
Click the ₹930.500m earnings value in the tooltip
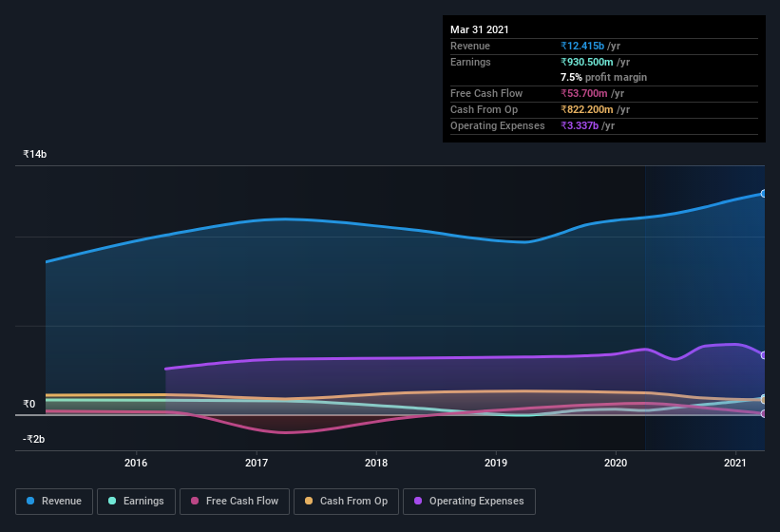click(x=587, y=62)
